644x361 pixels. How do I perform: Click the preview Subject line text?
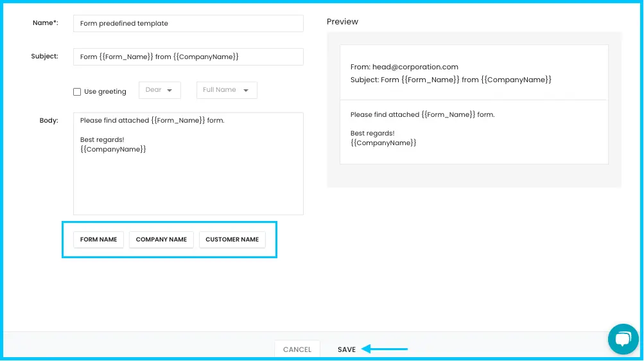451,80
